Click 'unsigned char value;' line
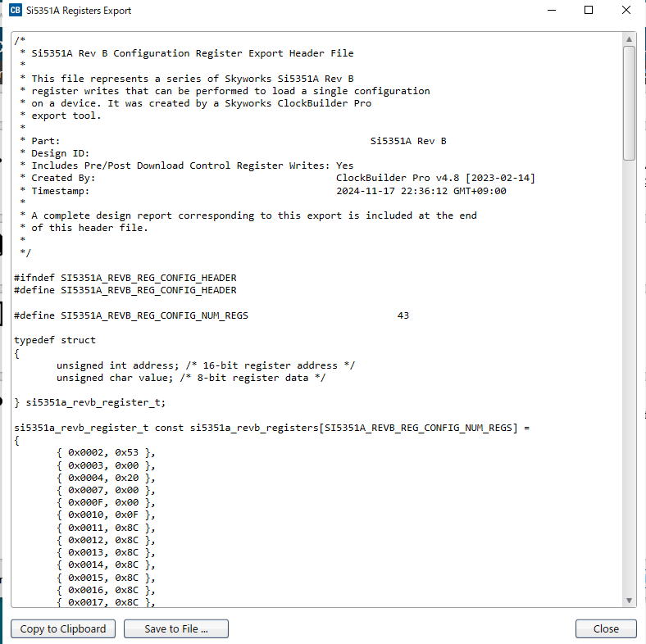The image size is (646, 644). pyautogui.click(x=115, y=378)
